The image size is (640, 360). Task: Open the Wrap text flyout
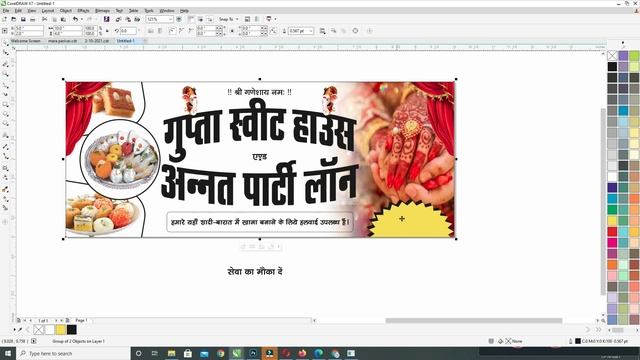point(322,31)
